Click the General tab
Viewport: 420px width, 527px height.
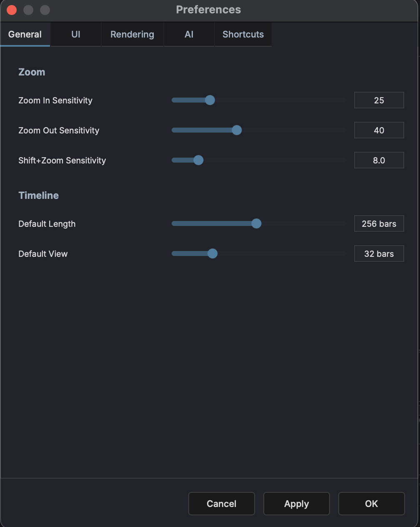tap(25, 34)
